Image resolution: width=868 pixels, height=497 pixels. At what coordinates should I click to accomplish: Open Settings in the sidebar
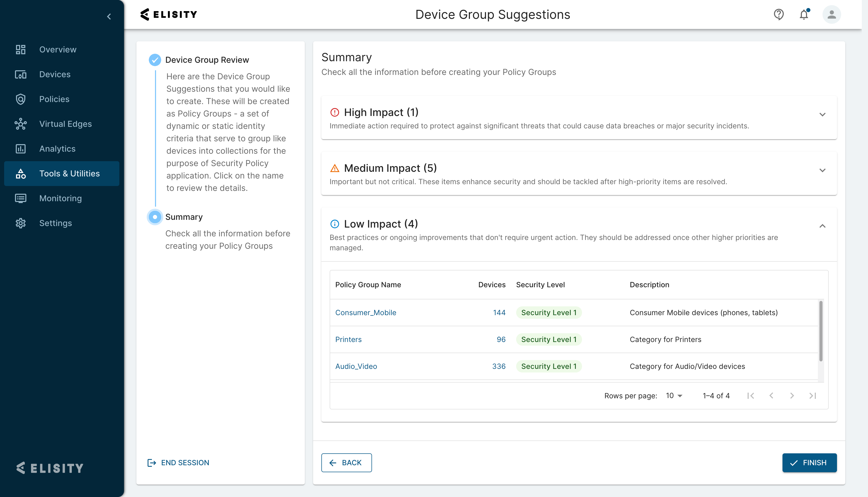pos(62,223)
